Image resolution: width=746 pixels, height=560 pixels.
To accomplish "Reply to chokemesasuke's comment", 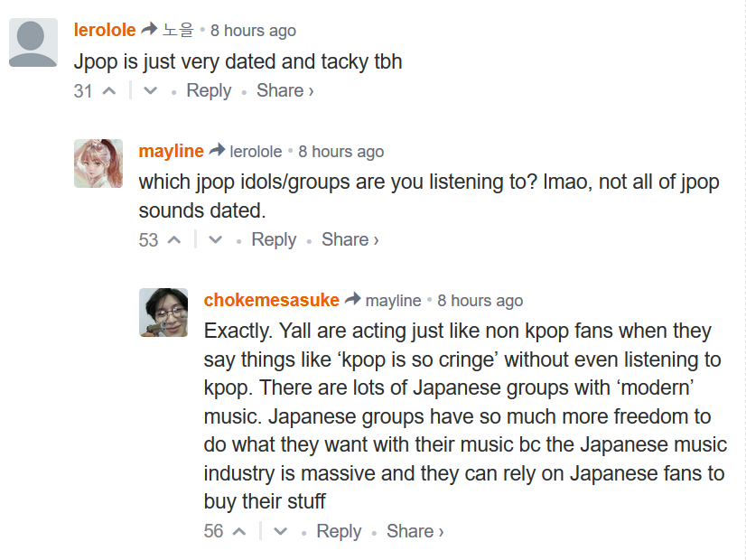I will 339,532.
